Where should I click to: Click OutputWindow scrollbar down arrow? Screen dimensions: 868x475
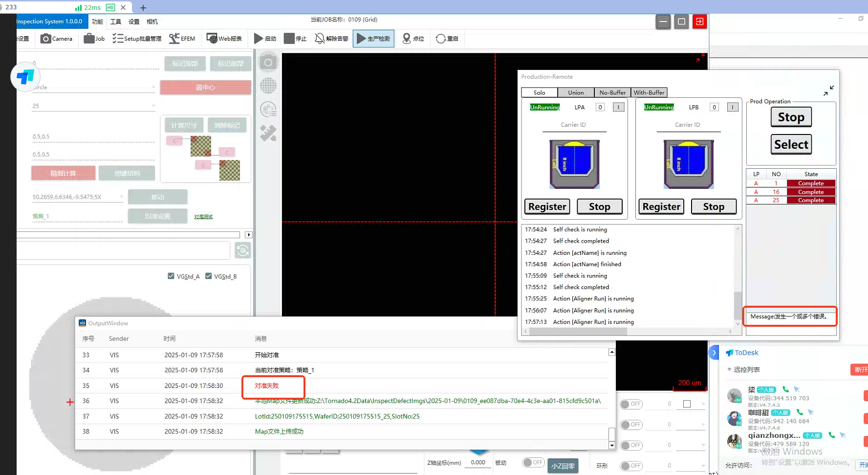tap(611, 445)
